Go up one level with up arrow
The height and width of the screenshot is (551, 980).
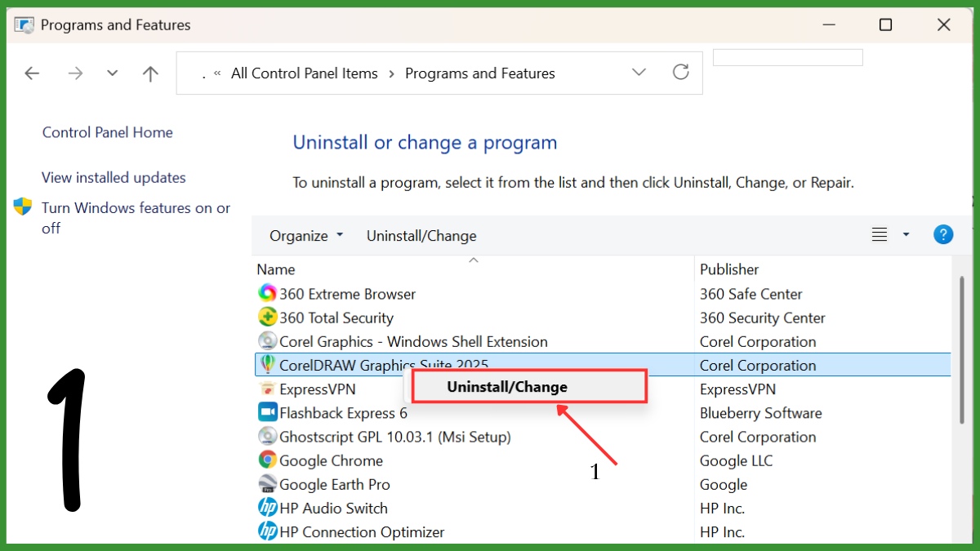coord(150,73)
